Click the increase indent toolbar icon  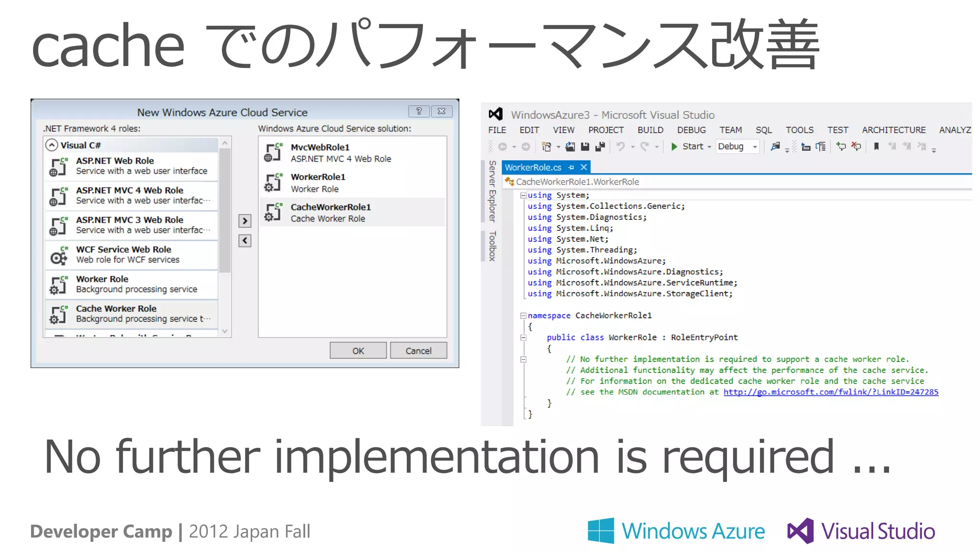tap(821, 147)
